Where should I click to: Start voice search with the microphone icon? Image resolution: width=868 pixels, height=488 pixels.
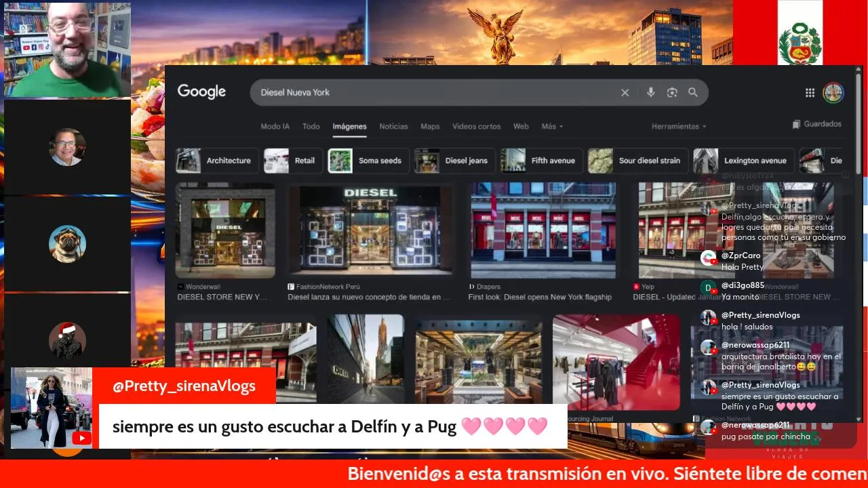[650, 92]
